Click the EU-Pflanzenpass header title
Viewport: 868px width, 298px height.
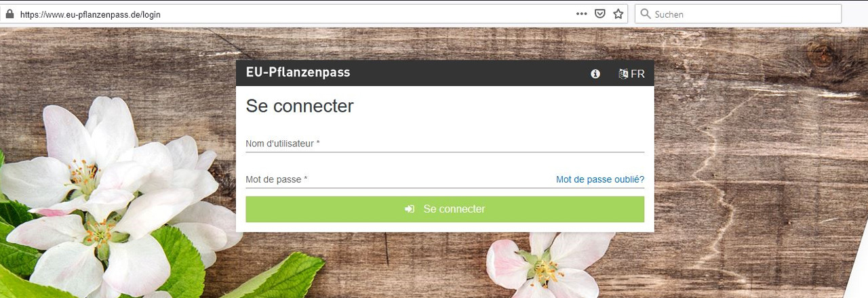click(x=298, y=72)
